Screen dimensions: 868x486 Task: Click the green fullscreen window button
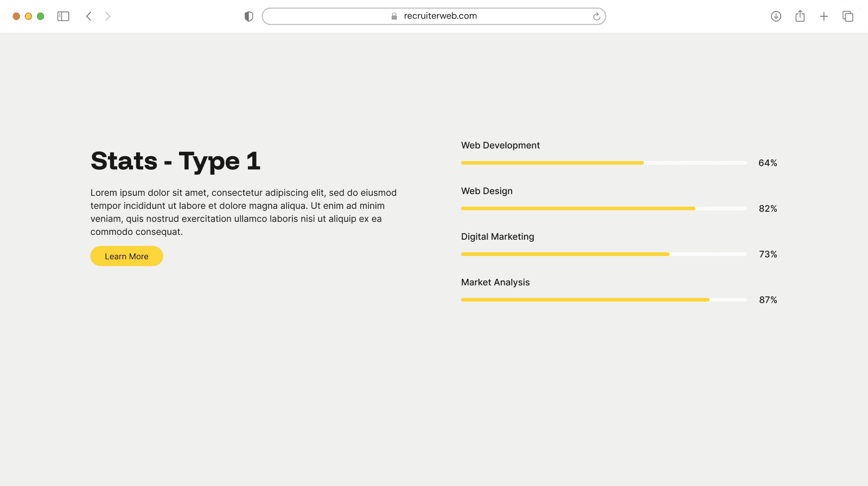click(x=40, y=16)
